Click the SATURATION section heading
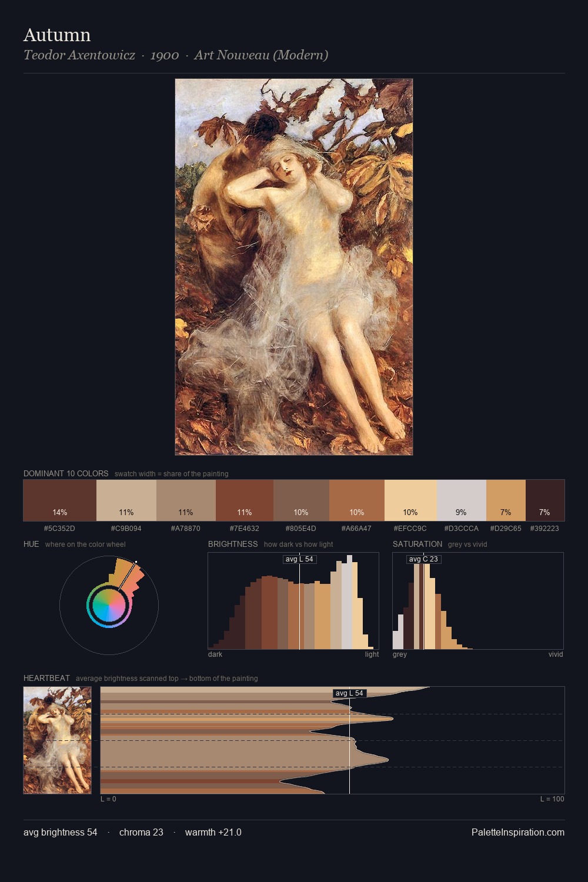This screenshot has height=882, width=588. pos(417,544)
